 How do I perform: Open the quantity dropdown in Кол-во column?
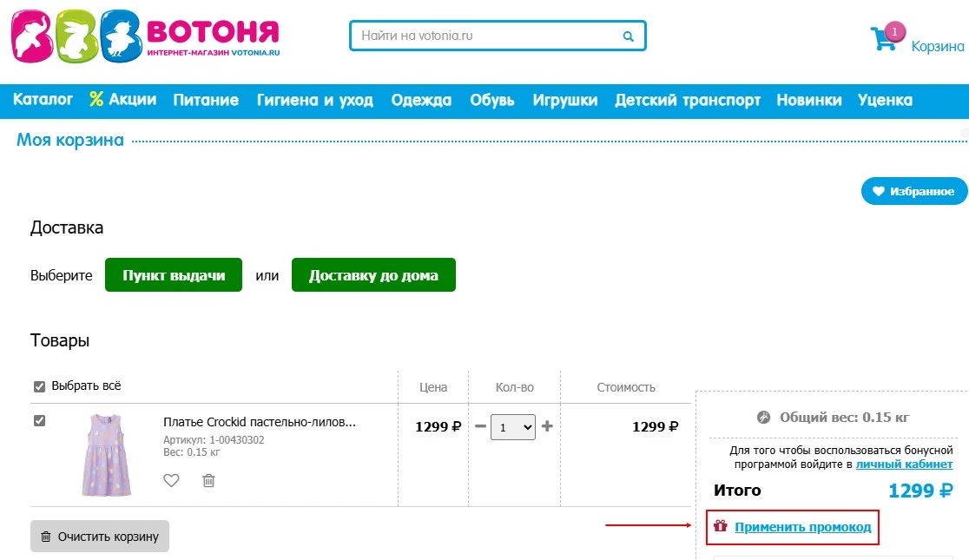coord(512,427)
